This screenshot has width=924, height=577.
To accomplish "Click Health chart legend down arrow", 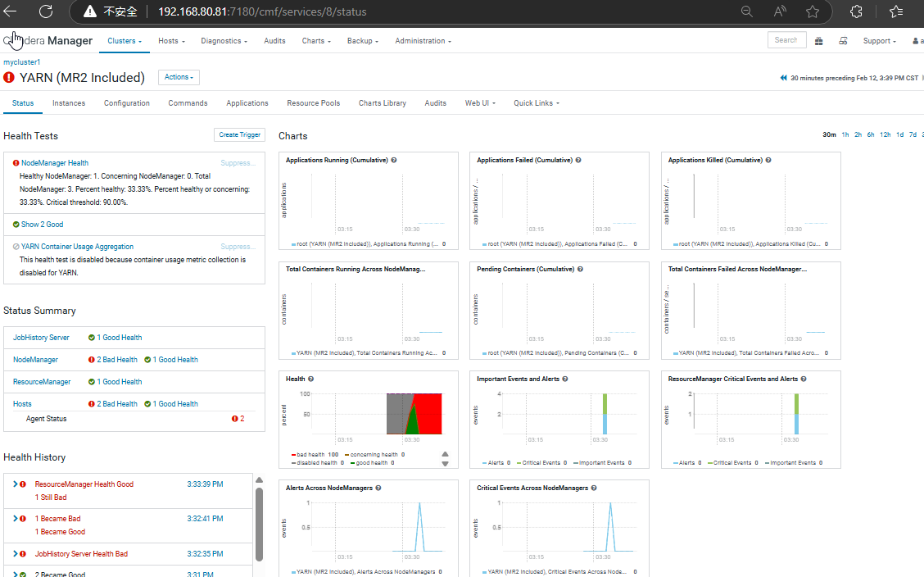I will pyautogui.click(x=445, y=464).
